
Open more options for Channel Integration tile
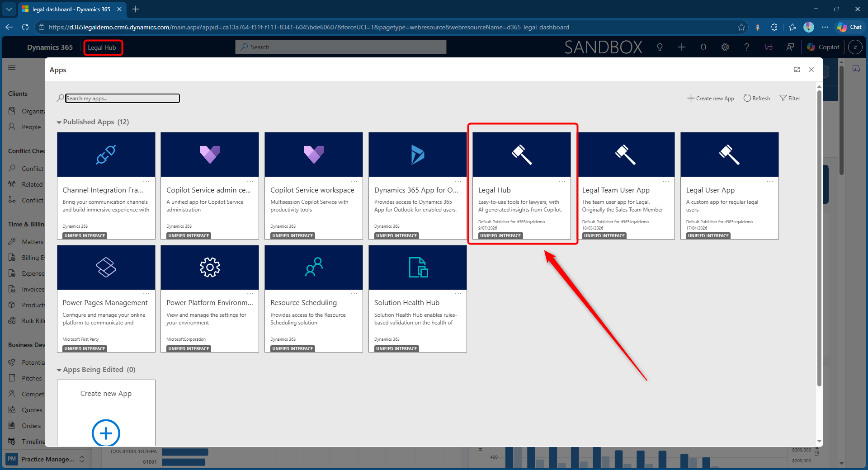click(x=146, y=181)
